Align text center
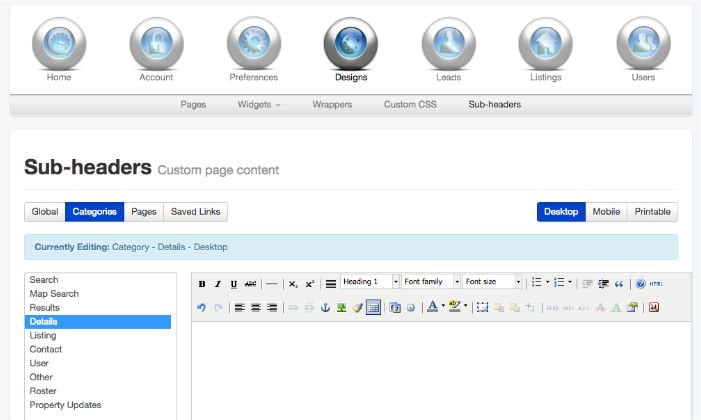Image resolution: width=701 pixels, height=420 pixels. tap(256, 308)
